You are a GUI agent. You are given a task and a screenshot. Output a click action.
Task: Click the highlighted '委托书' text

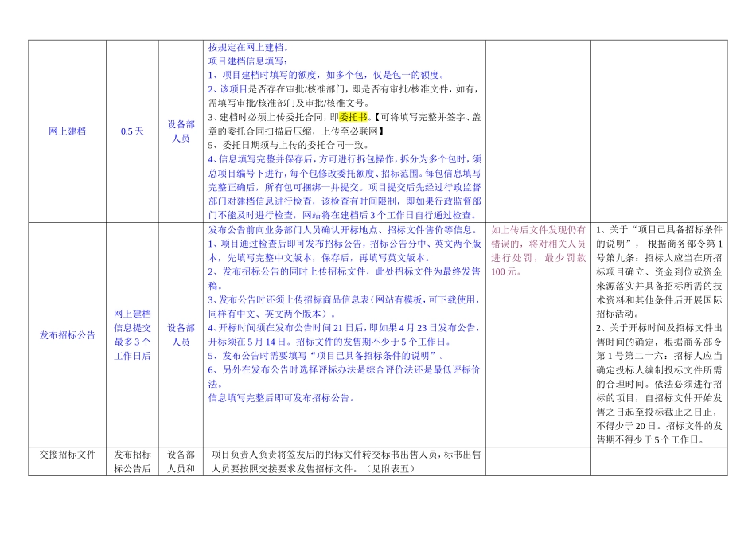pos(353,117)
